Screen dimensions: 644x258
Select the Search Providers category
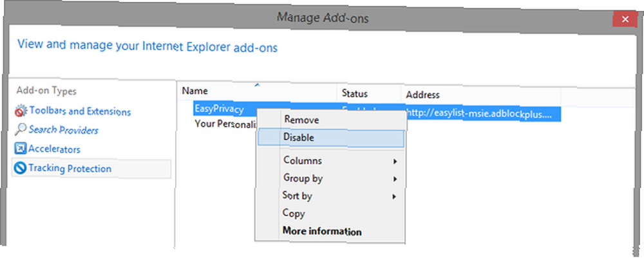click(63, 130)
